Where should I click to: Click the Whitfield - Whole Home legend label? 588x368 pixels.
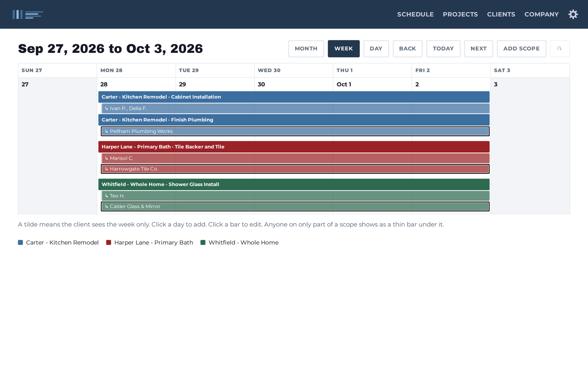click(243, 242)
